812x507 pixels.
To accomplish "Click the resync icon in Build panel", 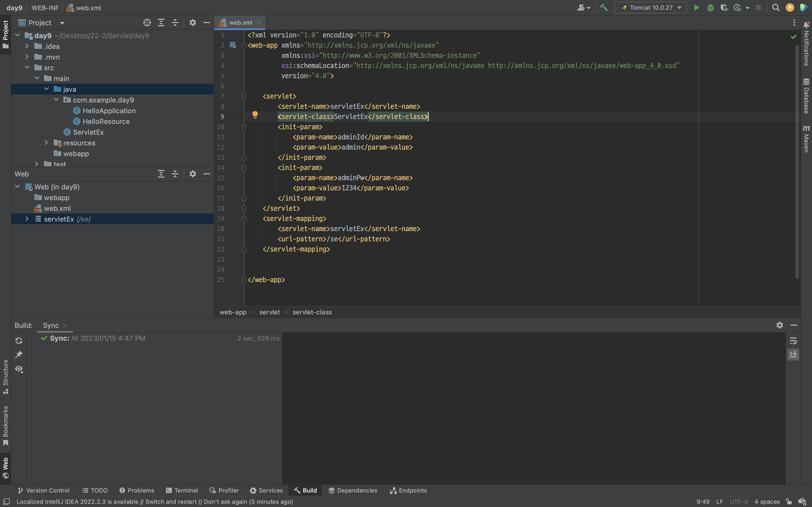I will [19, 341].
